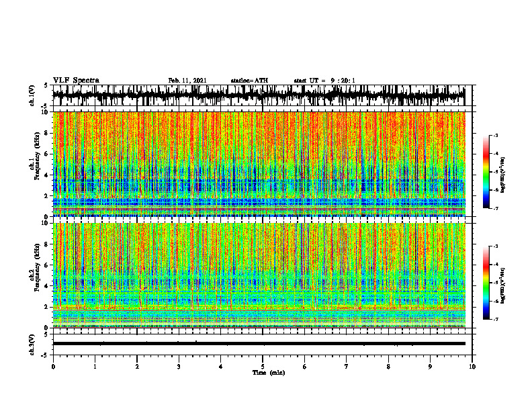Click the time axis tick label "3"

(179, 367)
